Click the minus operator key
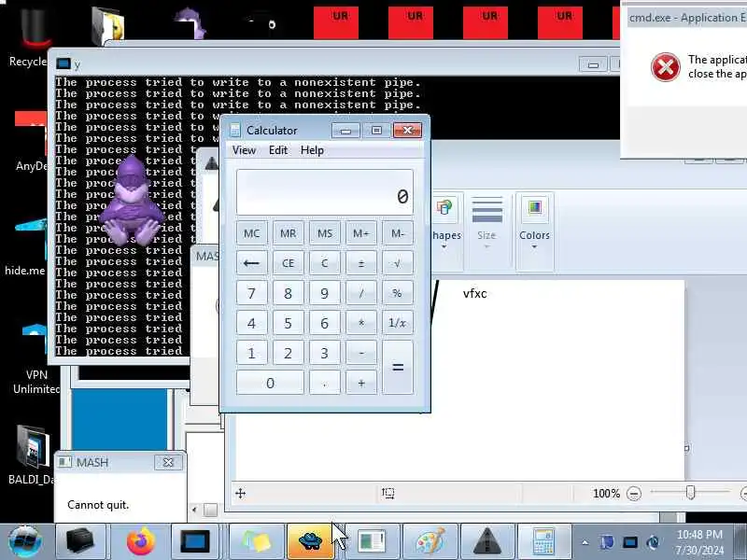747x560 pixels. (361, 353)
